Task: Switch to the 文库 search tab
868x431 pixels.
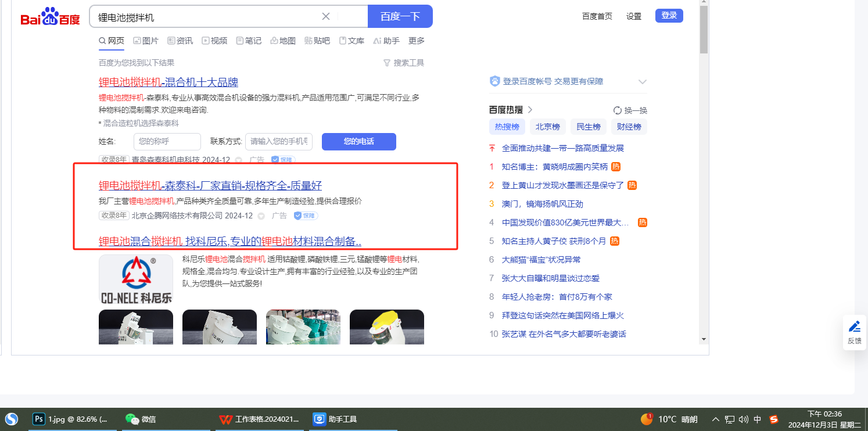Action: tap(351, 41)
